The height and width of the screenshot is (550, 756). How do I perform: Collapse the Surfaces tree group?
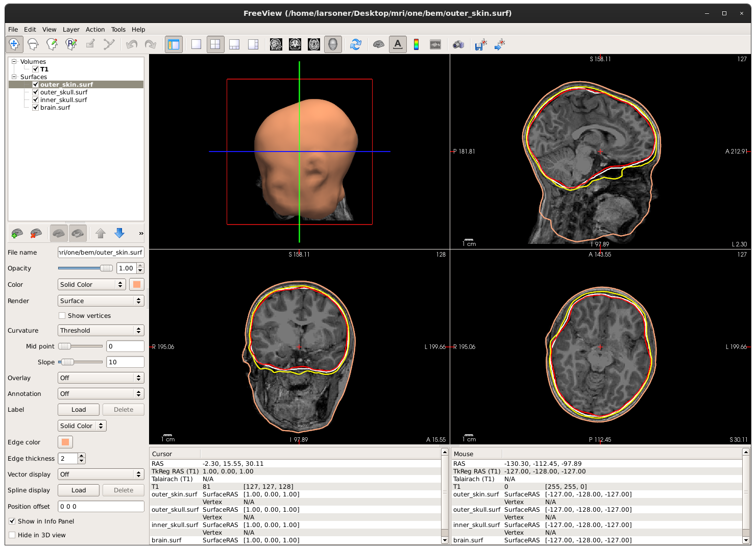(x=14, y=77)
